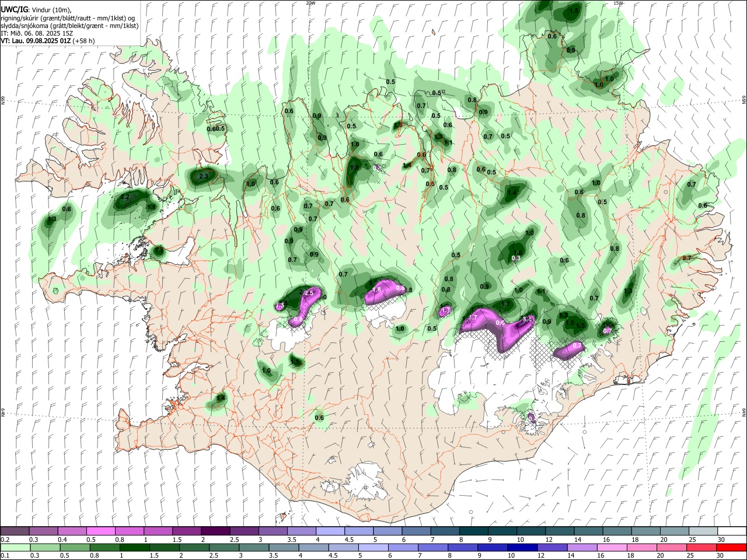Screen dimensions: 747x560
Task: Click the '1.6' precipitation value on the map
Action: point(518,253)
